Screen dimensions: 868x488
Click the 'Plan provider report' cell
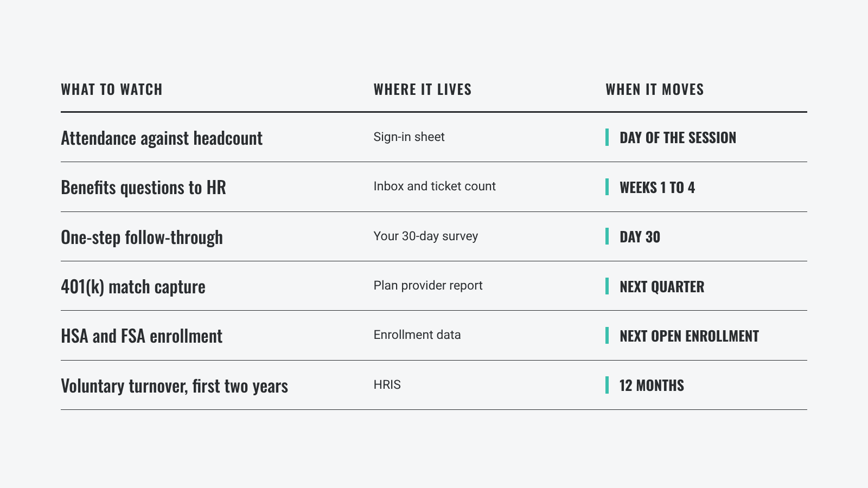pyautogui.click(x=427, y=285)
